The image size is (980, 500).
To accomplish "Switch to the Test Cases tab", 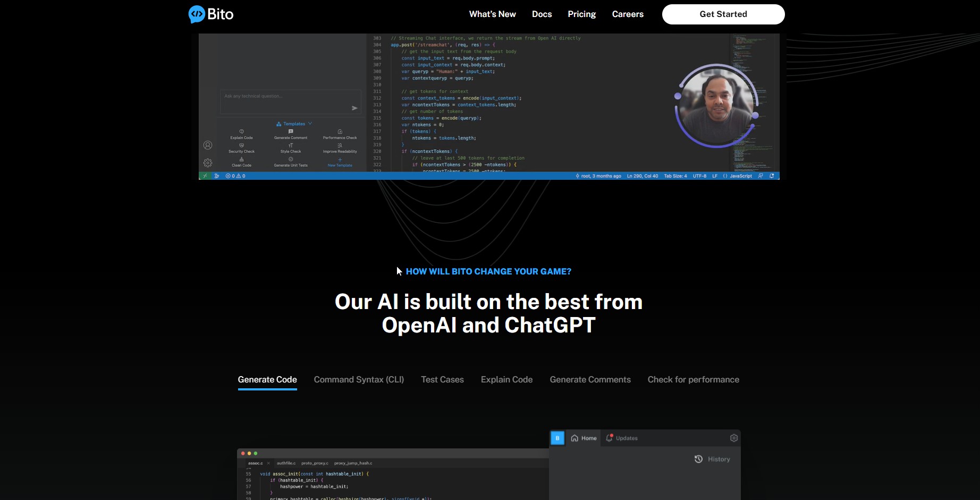I will click(x=442, y=379).
